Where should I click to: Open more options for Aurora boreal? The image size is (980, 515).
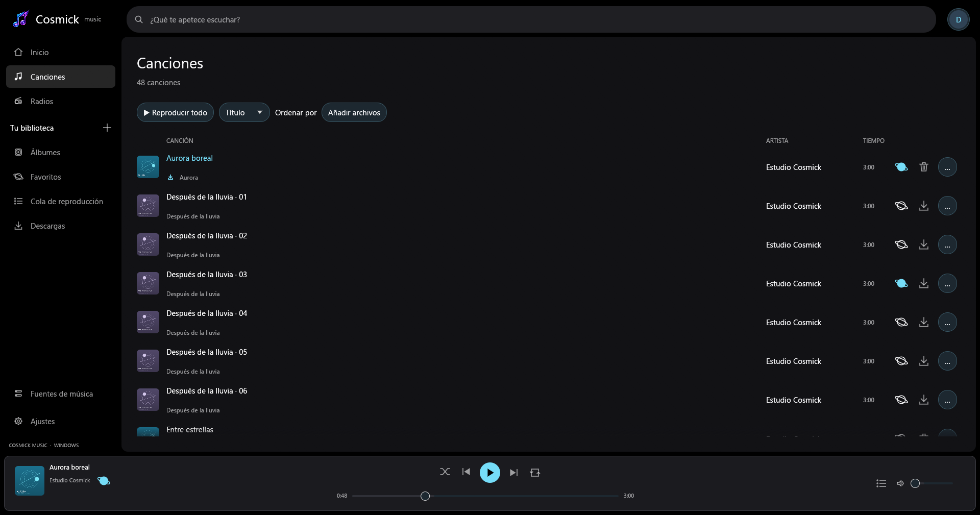947,167
